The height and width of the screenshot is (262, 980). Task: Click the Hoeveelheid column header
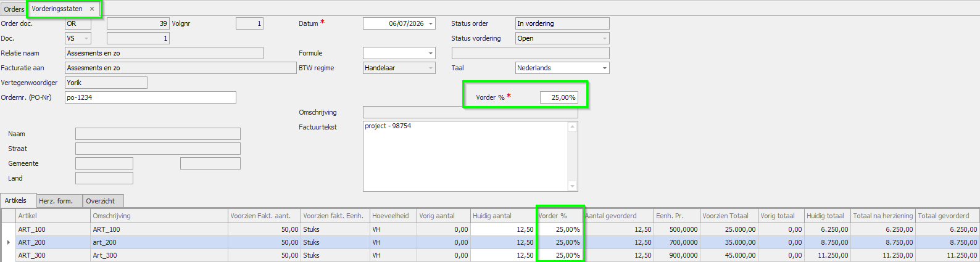[393, 216]
